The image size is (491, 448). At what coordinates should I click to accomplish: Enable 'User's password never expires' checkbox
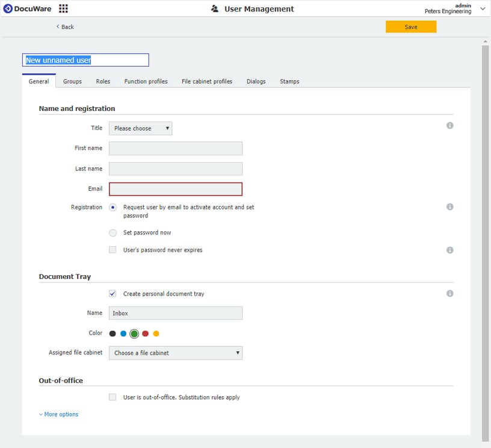[x=113, y=250]
